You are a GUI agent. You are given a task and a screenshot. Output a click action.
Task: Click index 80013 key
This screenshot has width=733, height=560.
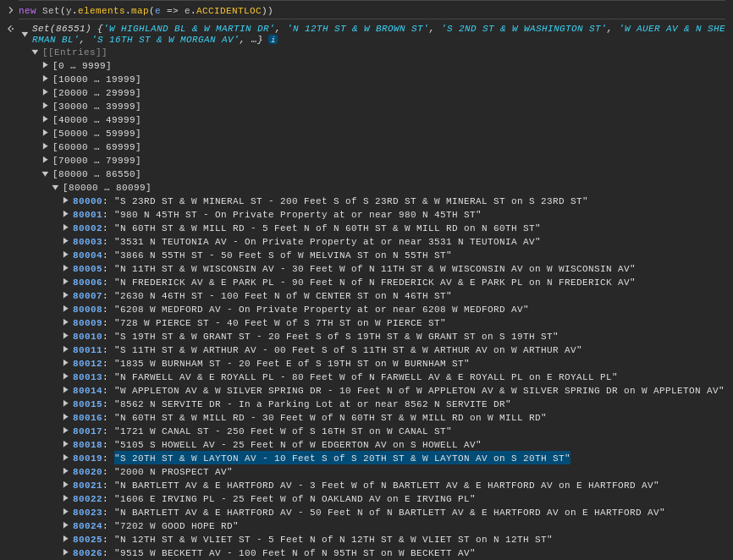pyautogui.click(x=87, y=377)
